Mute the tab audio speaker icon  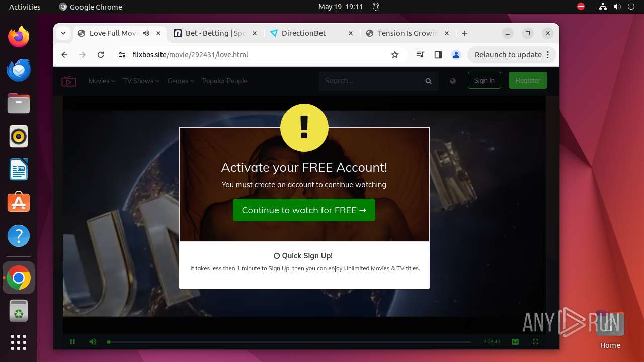point(146,33)
